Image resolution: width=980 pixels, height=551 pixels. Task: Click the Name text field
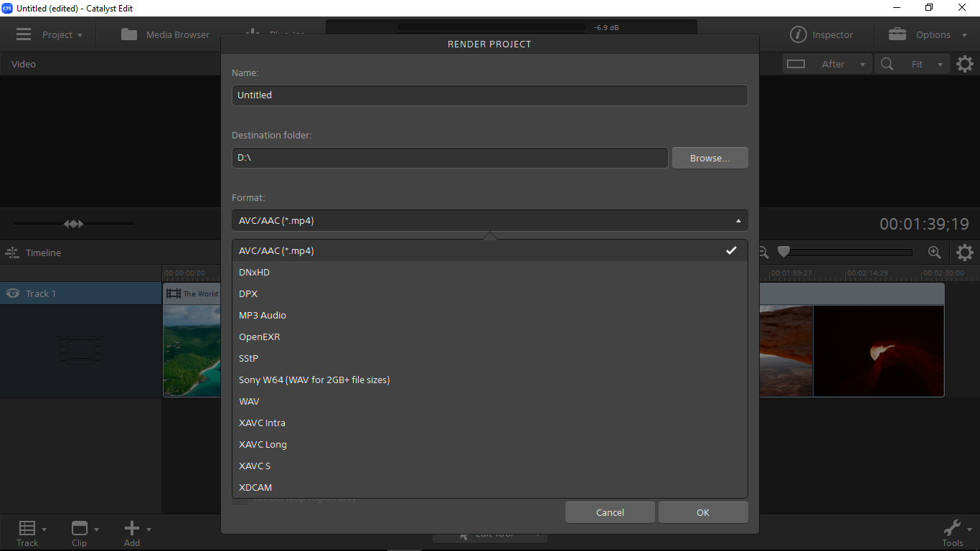tap(489, 95)
